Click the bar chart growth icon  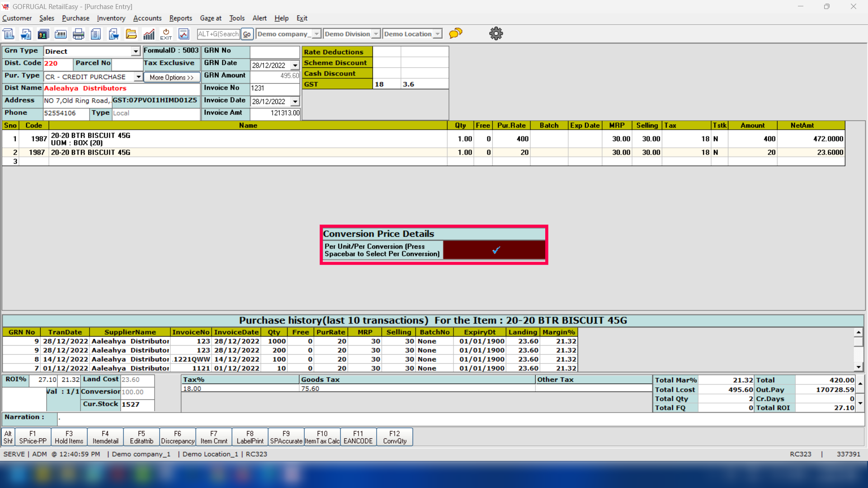(x=149, y=34)
